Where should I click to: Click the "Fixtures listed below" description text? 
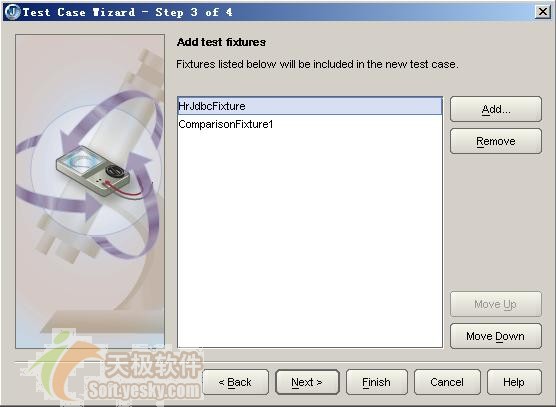[x=317, y=64]
